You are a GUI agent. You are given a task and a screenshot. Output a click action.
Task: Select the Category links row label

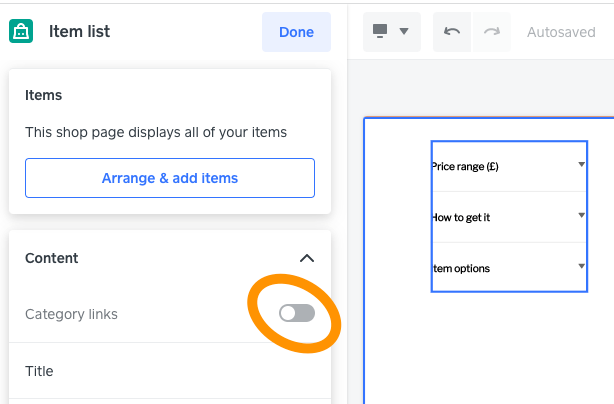click(x=71, y=314)
